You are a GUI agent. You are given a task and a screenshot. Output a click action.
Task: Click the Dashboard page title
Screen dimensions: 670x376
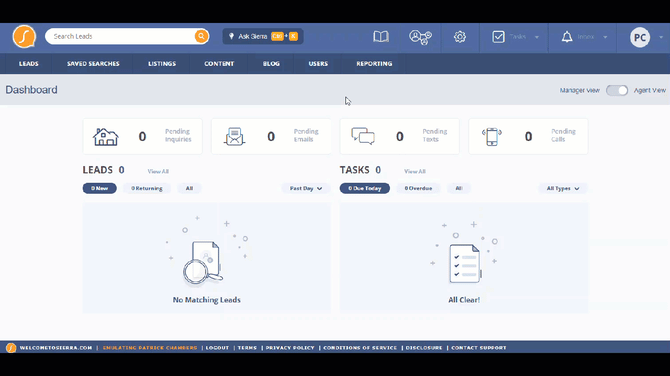pos(31,90)
